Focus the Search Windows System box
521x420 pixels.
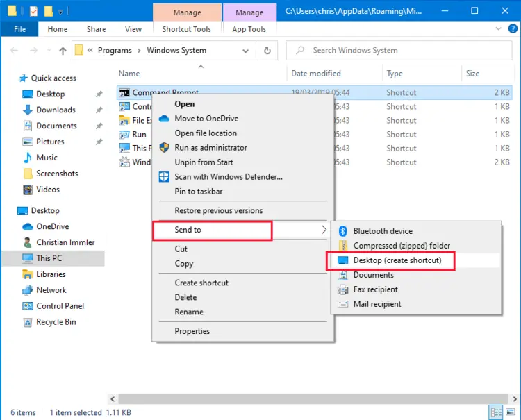pyautogui.click(x=399, y=51)
